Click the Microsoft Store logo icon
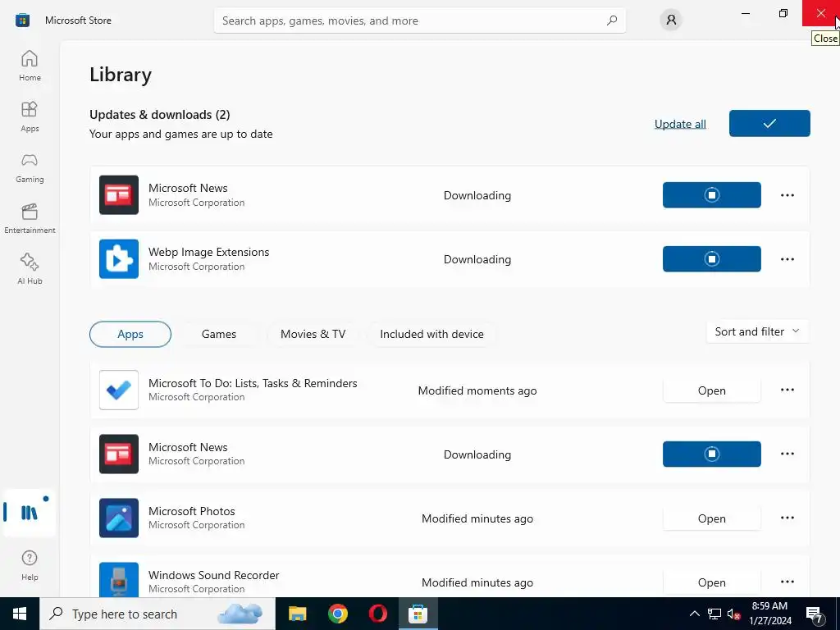840x630 pixels. coord(22,21)
